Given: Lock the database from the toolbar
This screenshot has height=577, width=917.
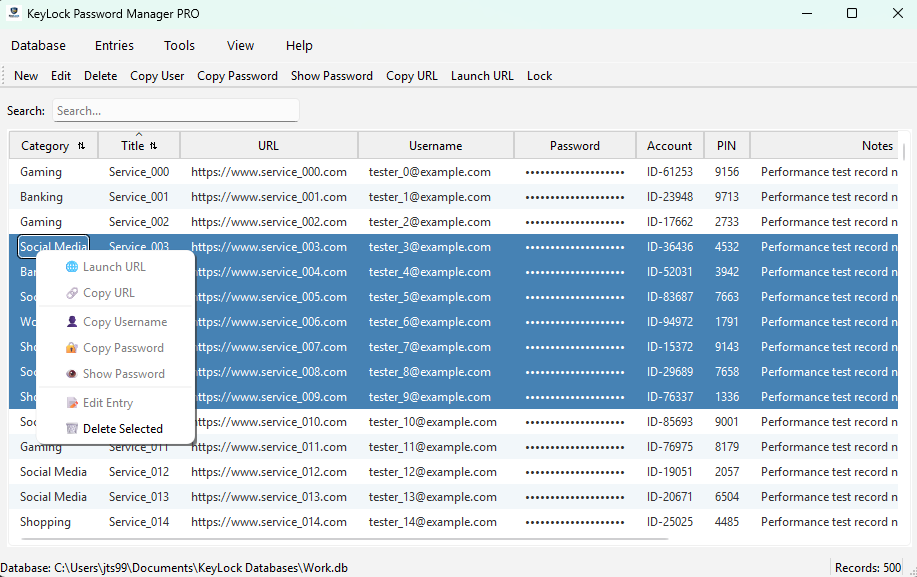Looking at the screenshot, I should point(539,76).
